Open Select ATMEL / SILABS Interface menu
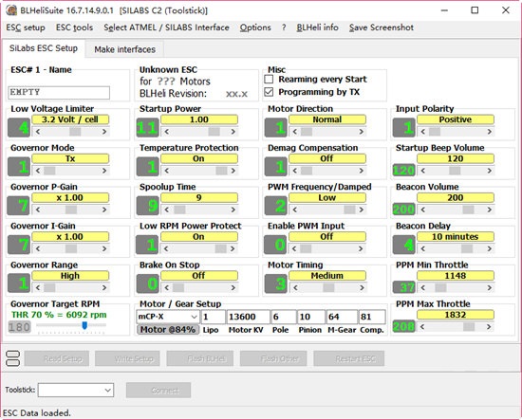Viewport: 522px width, 420px height. coord(166,27)
